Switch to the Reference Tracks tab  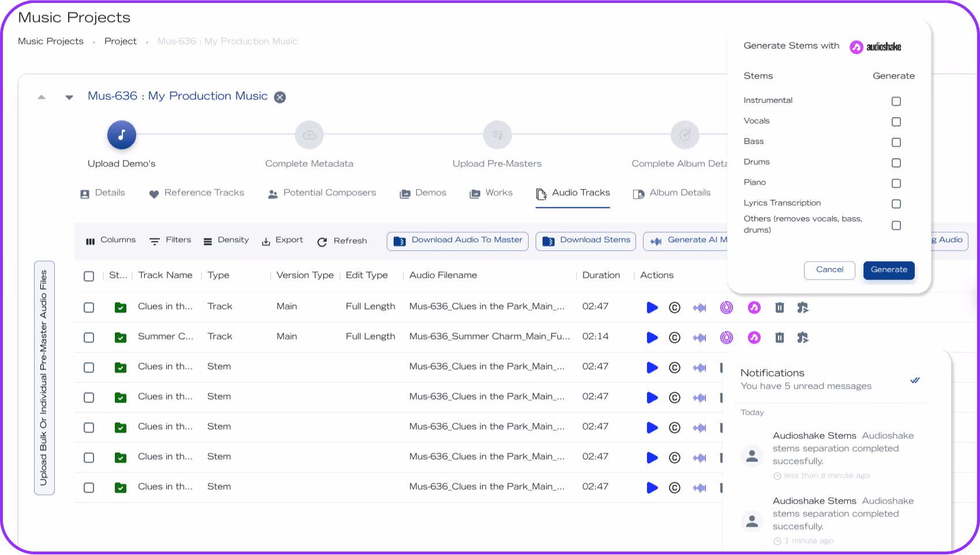pyautogui.click(x=197, y=193)
